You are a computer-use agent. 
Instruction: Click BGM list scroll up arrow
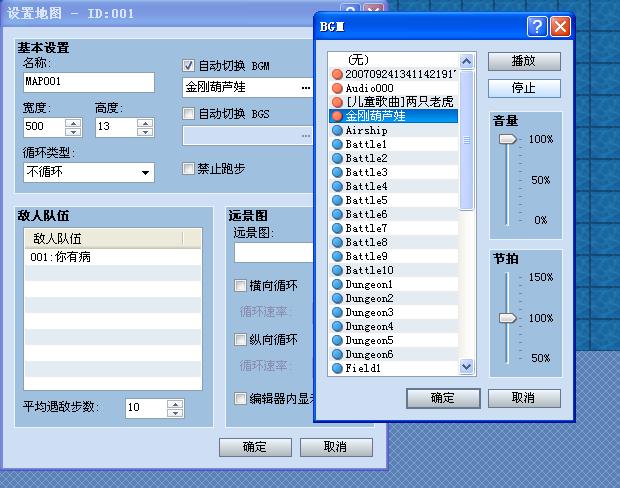click(467, 61)
